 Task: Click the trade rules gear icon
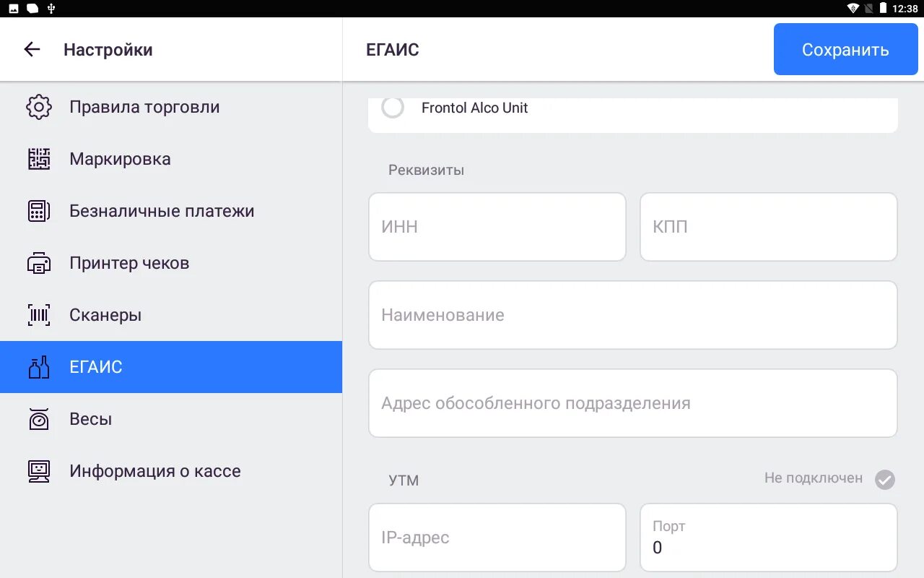(x=39, y=107)
